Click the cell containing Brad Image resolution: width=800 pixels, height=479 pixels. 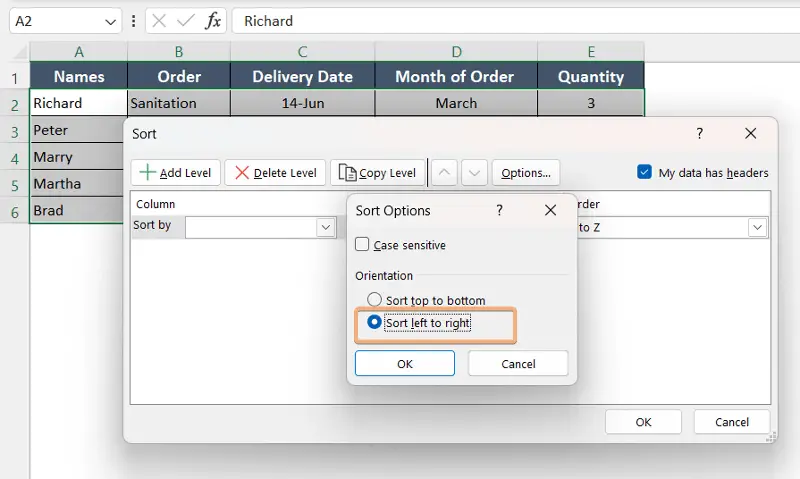77,210
